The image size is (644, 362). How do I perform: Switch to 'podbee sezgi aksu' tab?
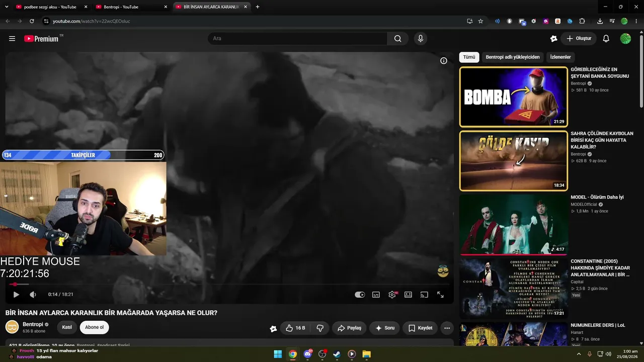click(x=50, y=7)
